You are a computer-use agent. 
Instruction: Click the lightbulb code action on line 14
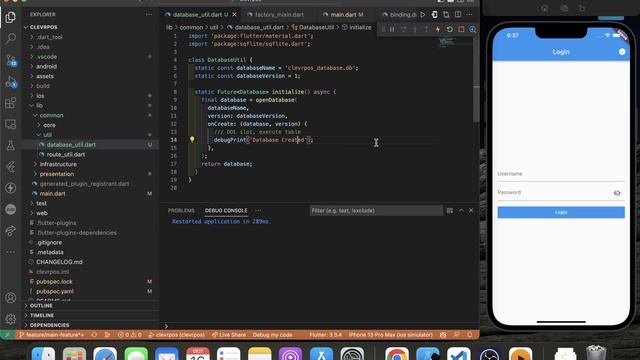pyautogui.click(x=192, y=140)
